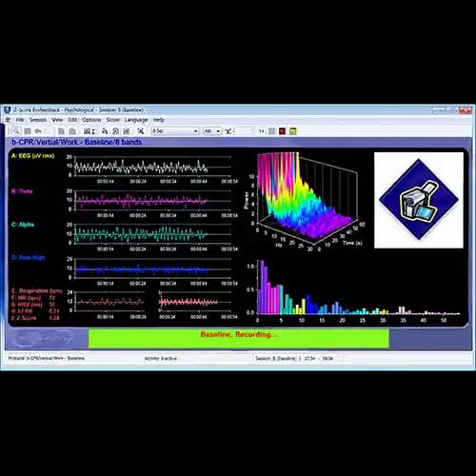
Task: Click the yellow notepad icon in the toolbar
Action: (292, 131)
